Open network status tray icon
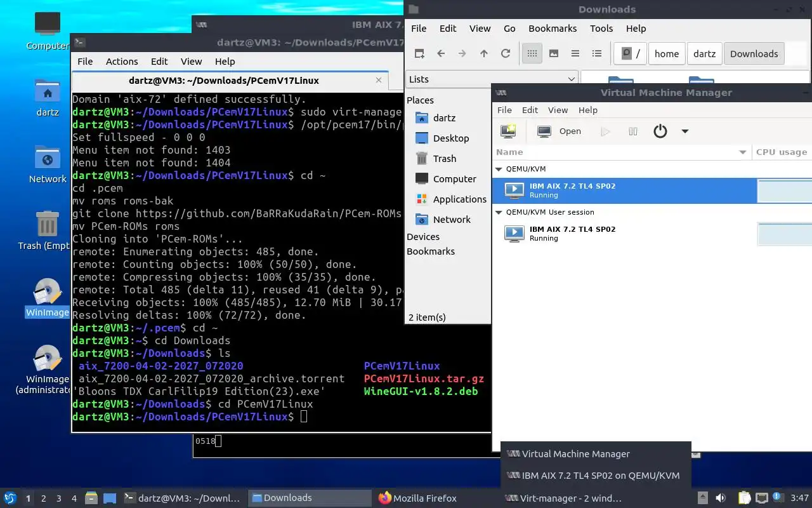This screenshot has height=508, width=812. [x=761, y=498]
